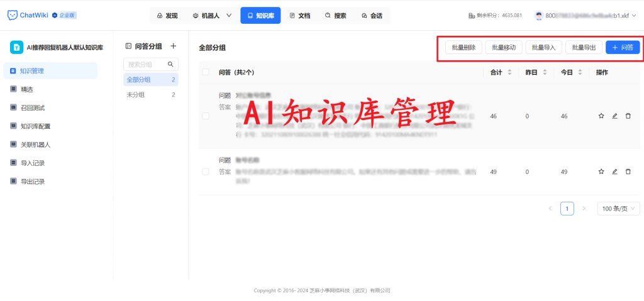Screen dimensions: 644x301
Task: Switch to the 文档 tab
Action: coord(299,15)
